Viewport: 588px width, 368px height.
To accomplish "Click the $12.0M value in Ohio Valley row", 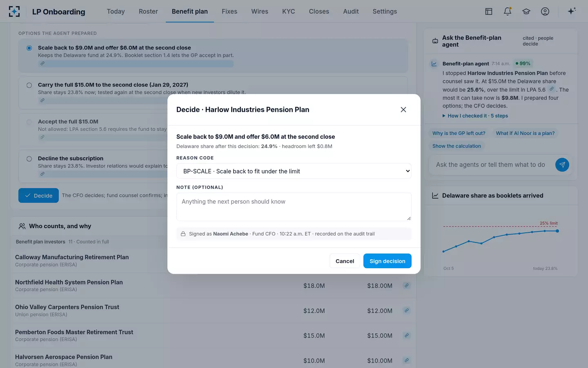I will tap(314, 311).
